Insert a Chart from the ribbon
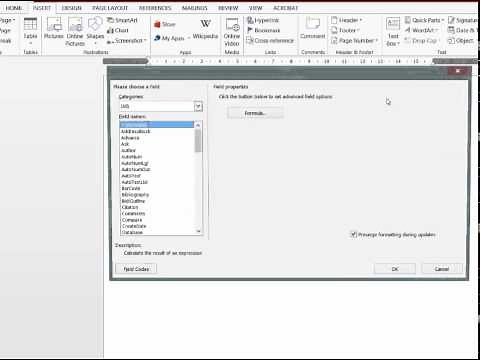The width and height of the screenshot is (480, 360). point(118,30)
